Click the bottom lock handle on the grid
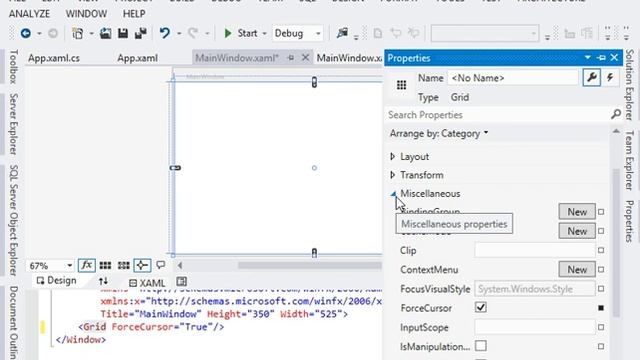The image size is (640, 360). [x=314, y=253]
